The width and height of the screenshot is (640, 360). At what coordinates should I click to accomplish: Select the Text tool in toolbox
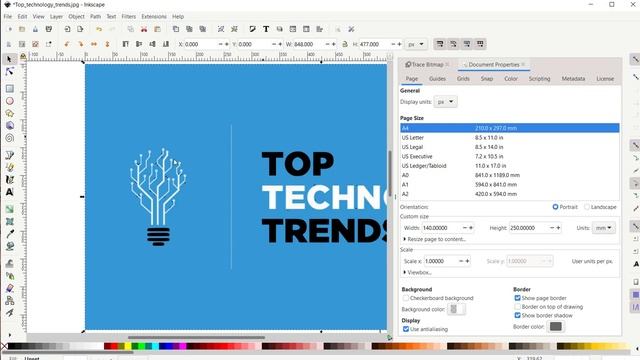[x=9, y=191]
